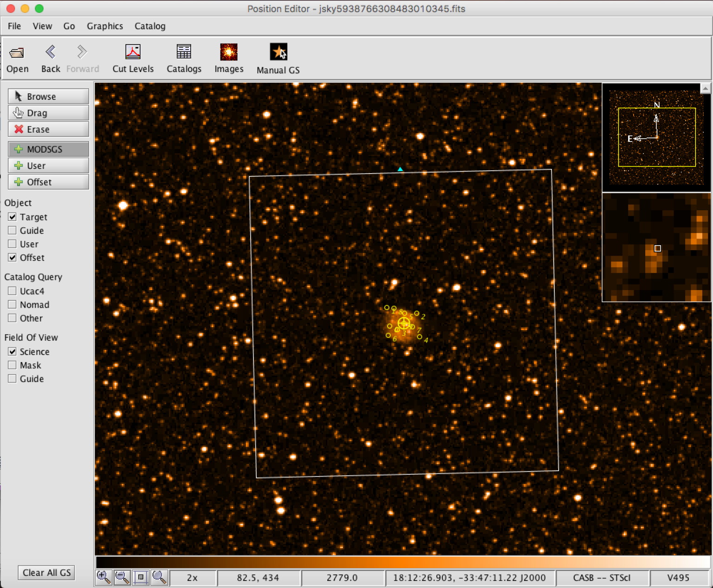Choose the User add tool
The image size is (713, 588).
48,166
